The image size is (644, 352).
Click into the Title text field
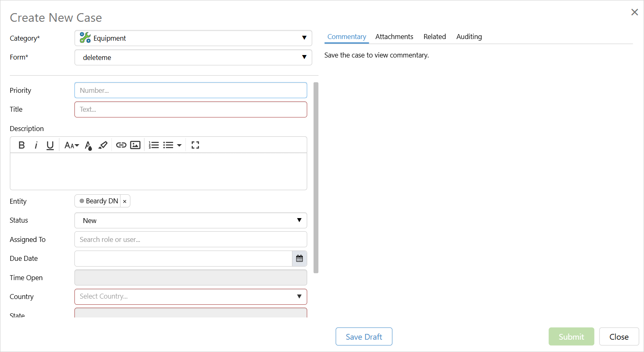point(191,110)
